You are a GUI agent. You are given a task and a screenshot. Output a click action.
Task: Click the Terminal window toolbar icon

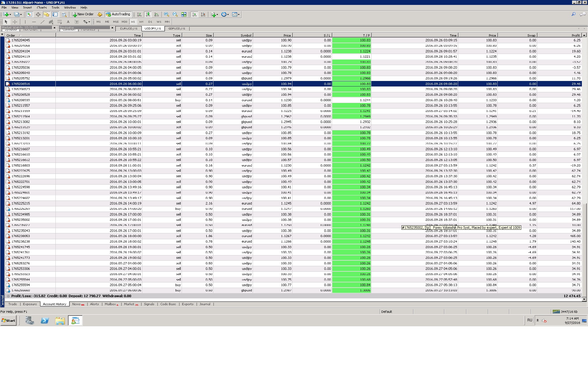tap(55, 14)
